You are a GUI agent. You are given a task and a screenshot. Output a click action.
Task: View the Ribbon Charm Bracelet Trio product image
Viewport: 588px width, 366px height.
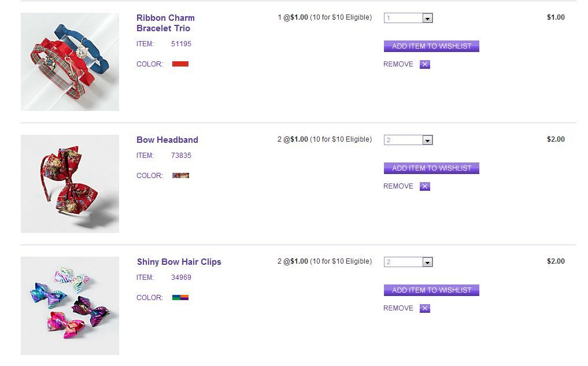click(x=70, y=62)
